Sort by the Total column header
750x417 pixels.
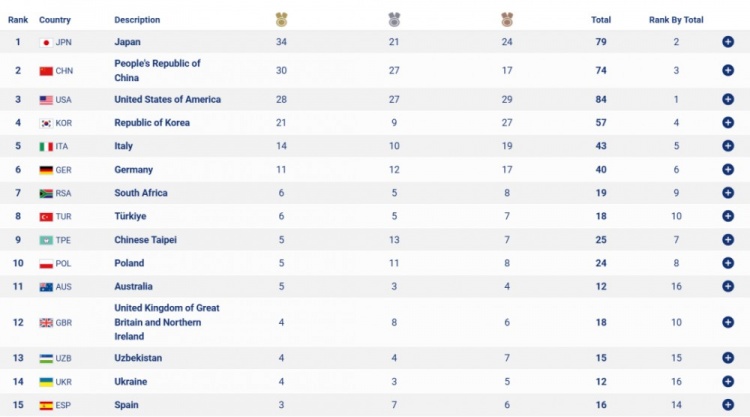pyautogui.click(x=600, y=20)
